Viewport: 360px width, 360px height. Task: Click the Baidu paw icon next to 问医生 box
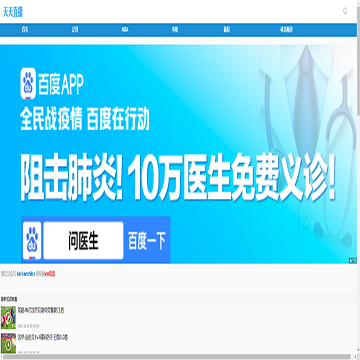point(32,241)
